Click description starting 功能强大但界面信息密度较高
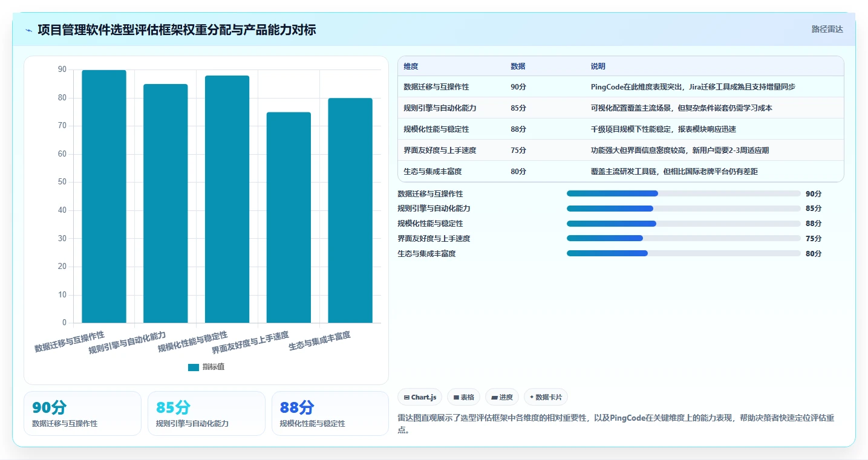The height and width of the screenshot is (460, 868). [680, 151]
